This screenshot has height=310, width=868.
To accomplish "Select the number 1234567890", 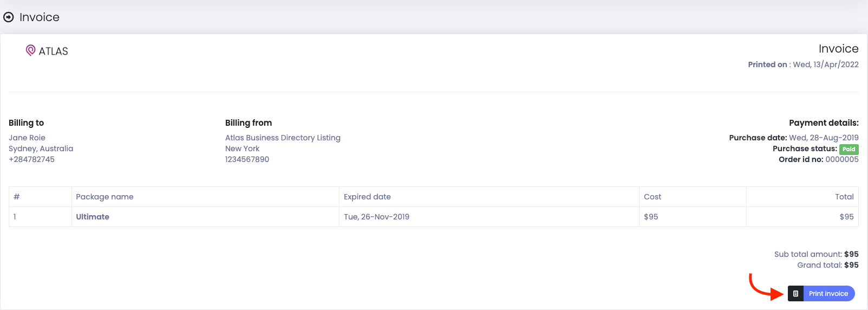I will coord(247,159).
